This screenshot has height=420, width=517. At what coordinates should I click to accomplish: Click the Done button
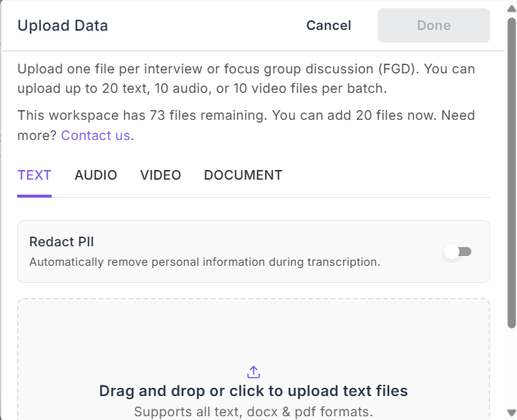click(434, 25)
